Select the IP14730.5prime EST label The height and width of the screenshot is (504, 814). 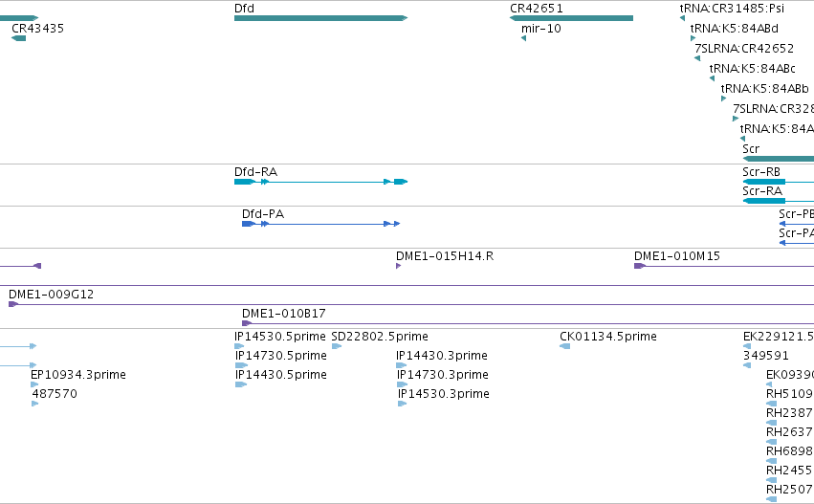[x=281, y=356]
